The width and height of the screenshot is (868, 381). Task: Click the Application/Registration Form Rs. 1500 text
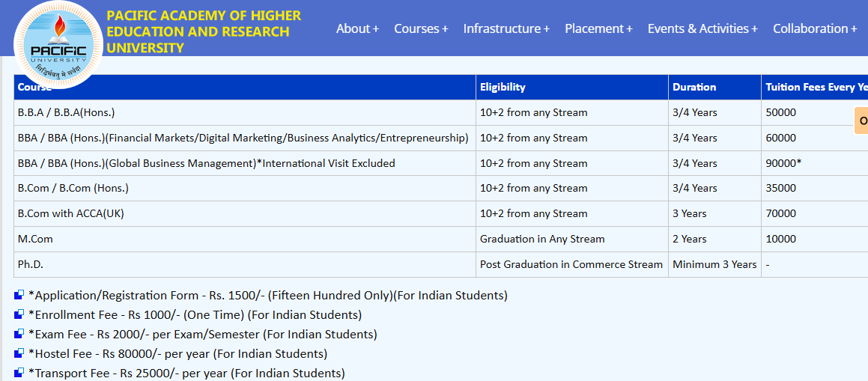click(x=268, y=295)
